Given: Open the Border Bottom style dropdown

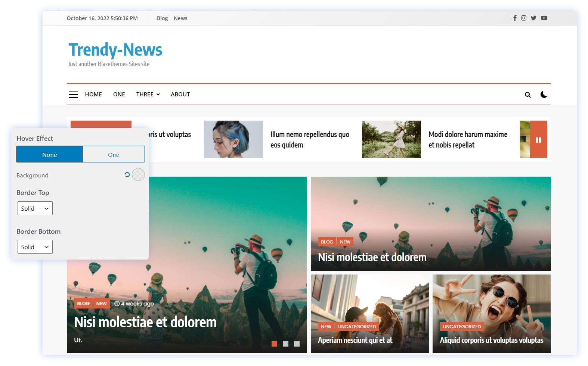Looking at the screenshot, I should pyautogui.click(x=35, y=247).
